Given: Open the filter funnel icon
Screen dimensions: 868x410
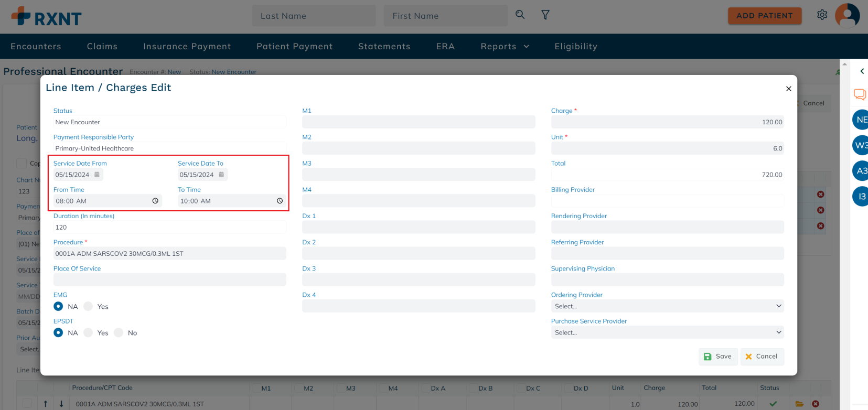Looking at the screenshot, I should pyautogui.click(x=545, y=15).
